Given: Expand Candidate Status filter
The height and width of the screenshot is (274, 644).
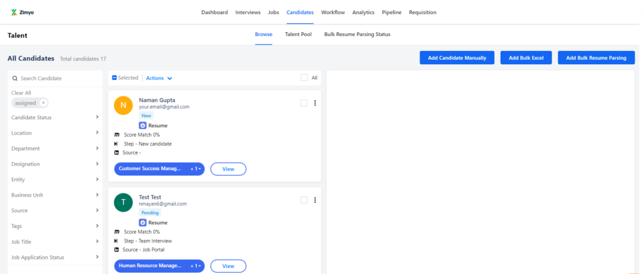Looking at the screenshot, I should 55,117.
